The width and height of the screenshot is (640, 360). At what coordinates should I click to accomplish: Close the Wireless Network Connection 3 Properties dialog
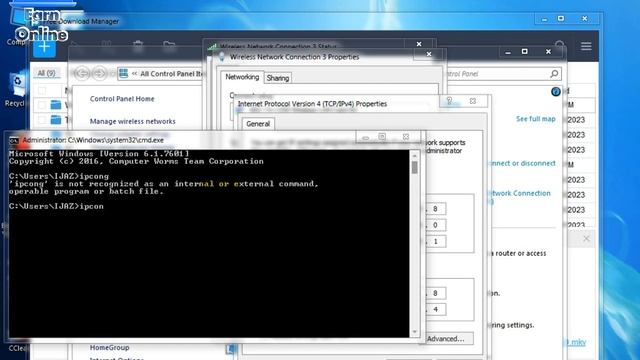(429, 54)
